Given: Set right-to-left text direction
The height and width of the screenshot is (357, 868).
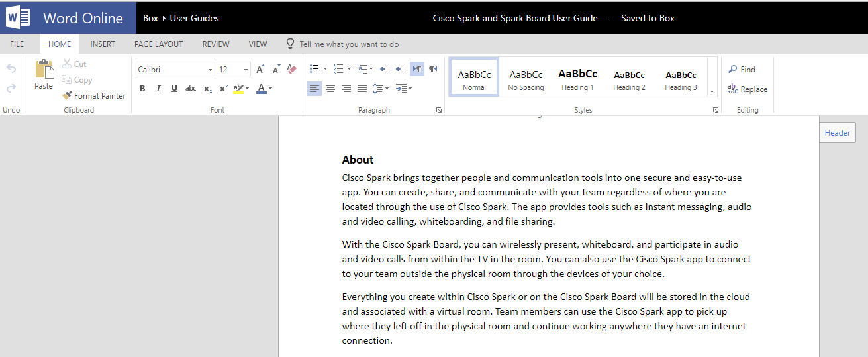Looking at the screenshot, I should click(x=433, y=69).
